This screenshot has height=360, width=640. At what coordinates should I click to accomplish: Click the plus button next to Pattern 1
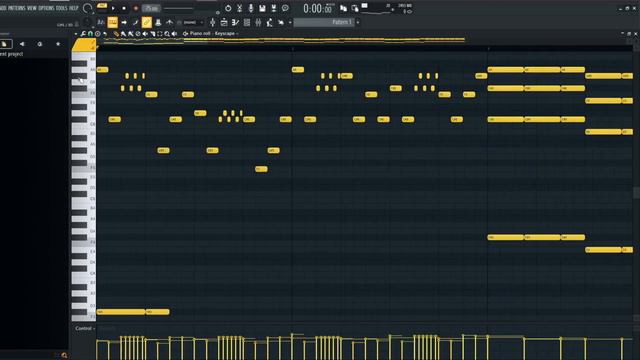(358, 22)
